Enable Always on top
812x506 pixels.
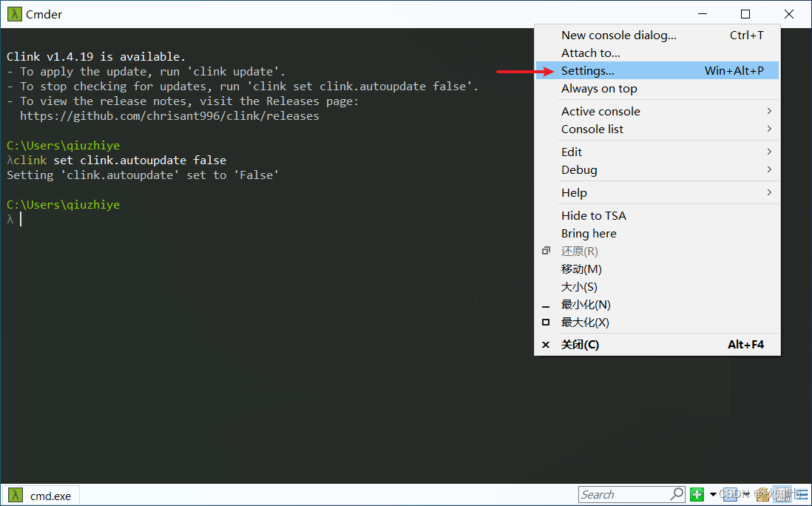(x=599, y=88)
